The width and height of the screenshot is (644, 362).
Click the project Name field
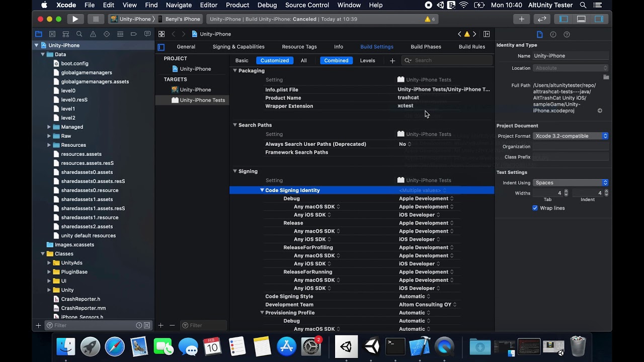(x=571, y=56)
